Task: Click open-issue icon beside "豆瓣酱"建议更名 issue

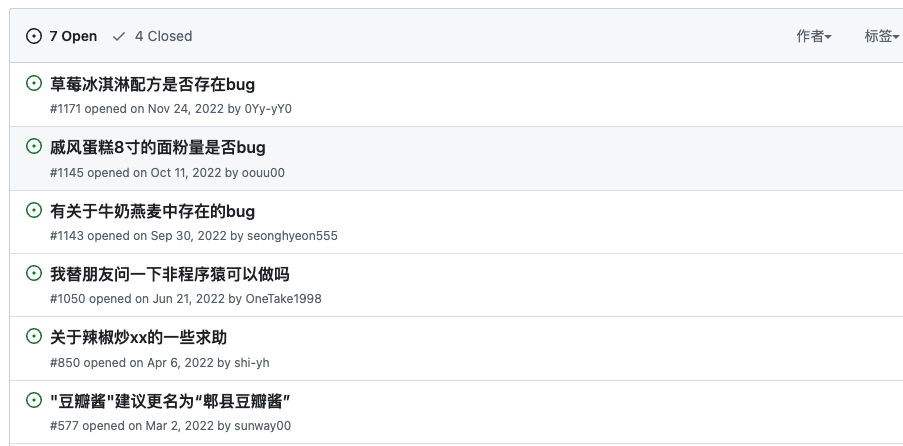Action: (34, 401)
